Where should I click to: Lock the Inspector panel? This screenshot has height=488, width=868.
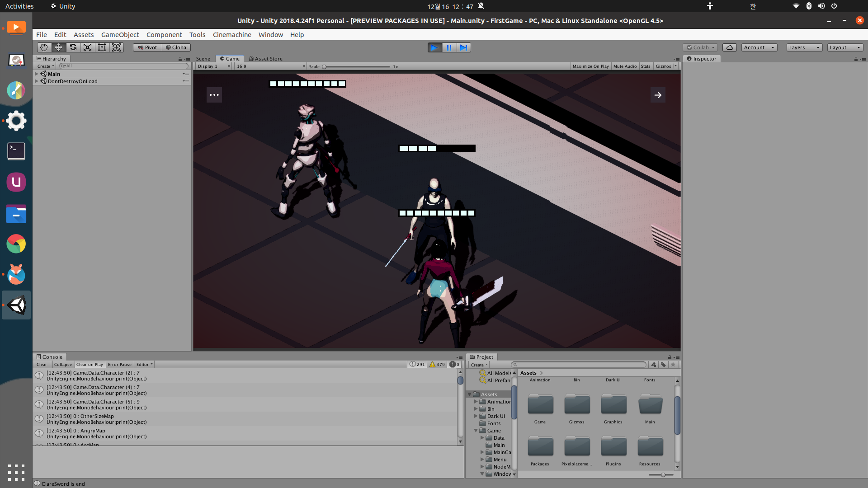[856, 59]
